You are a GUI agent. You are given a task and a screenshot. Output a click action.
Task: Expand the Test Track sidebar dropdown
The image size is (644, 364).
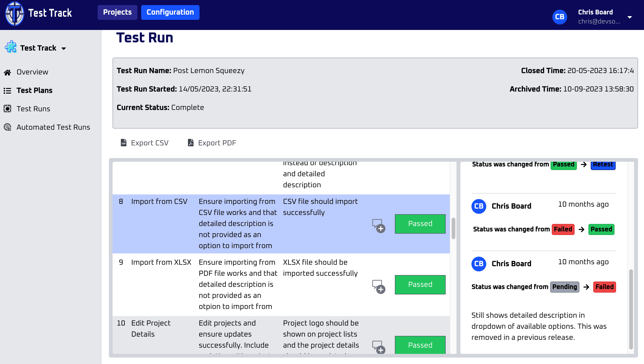click(64, 48)
